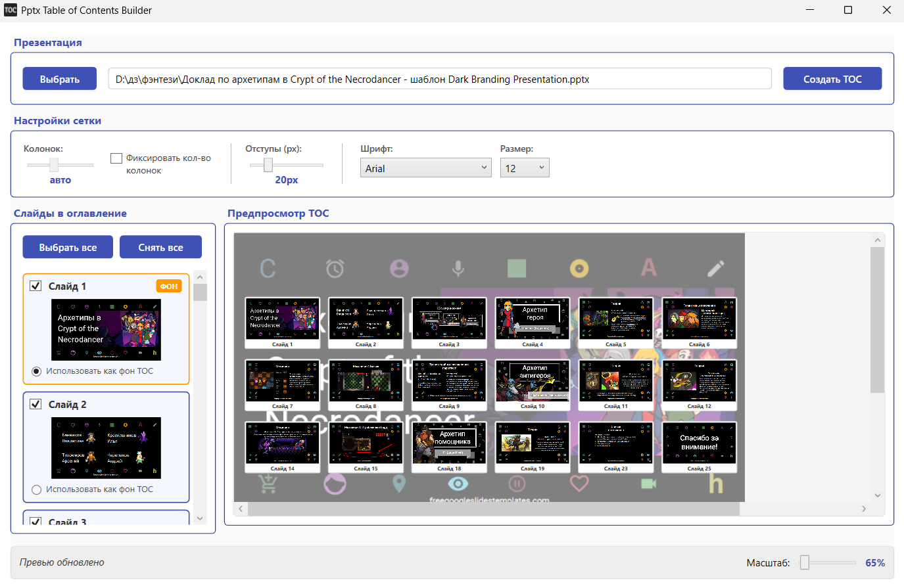This screenshot has width=904, height=588.
Task: Click the Слайд 23 tile in TOC preview
Action: pos(616,447)
